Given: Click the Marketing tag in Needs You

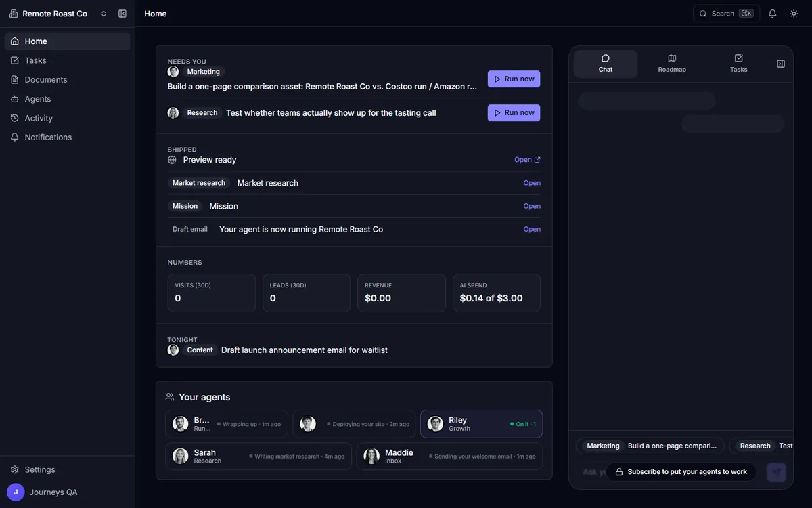Looking at the screenshot, I should (203, 72).
